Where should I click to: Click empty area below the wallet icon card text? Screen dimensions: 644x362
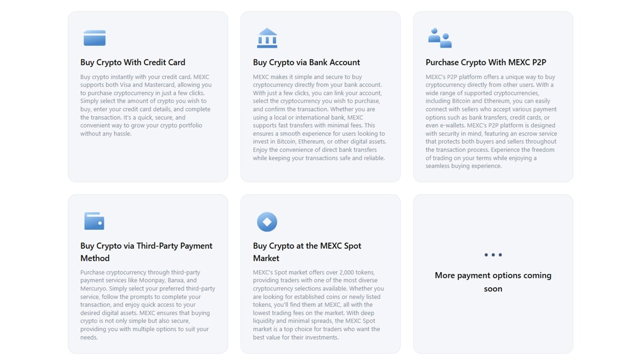[147, 347]
